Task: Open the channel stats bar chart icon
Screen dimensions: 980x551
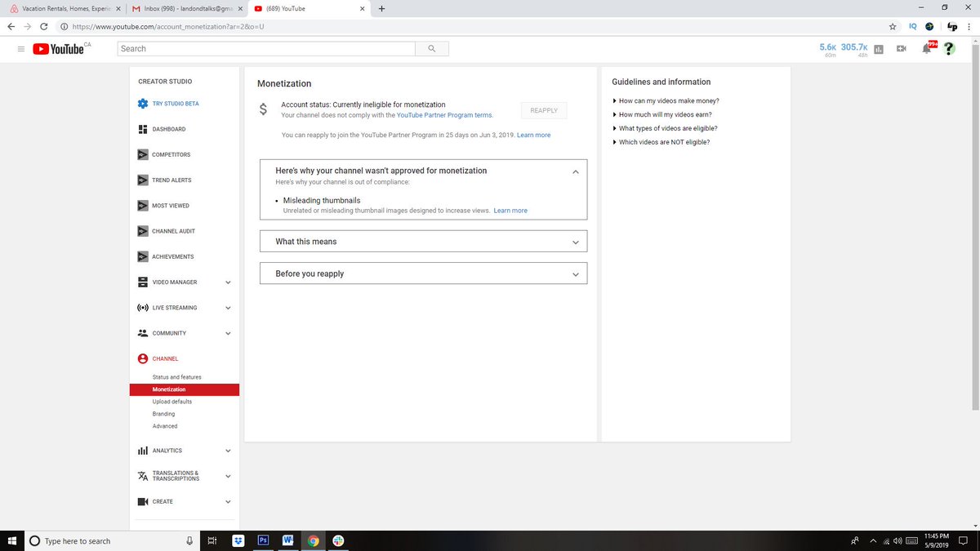Action: pyautogui.click(x=879, y=49)
